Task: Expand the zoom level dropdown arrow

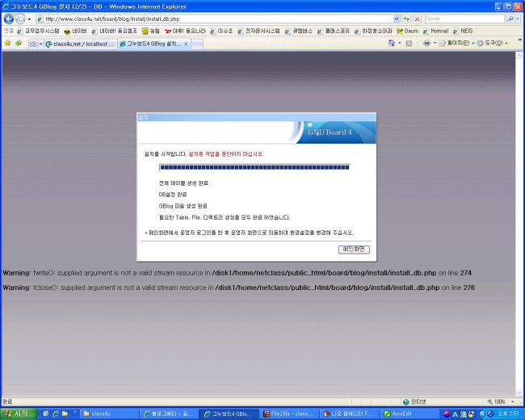Action: (x=512, y=401)
